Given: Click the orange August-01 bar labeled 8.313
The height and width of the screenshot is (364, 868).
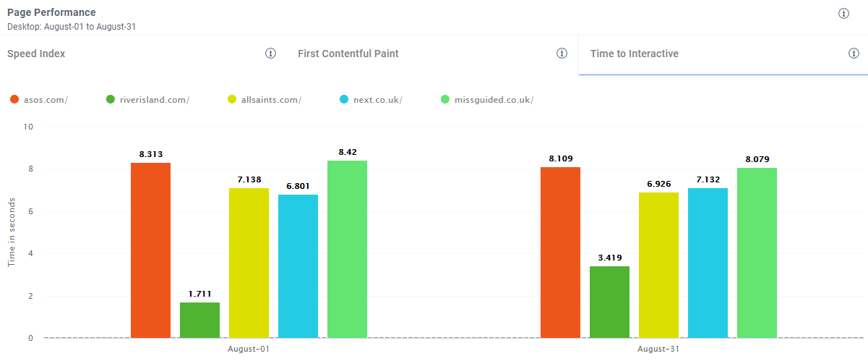Looking at the screenshot, I should [x=150, y=250].
